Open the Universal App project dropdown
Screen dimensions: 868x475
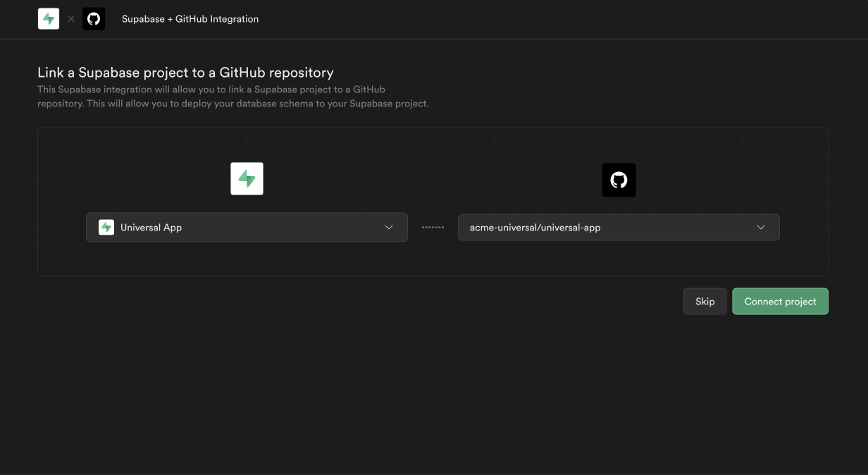pyautogui.click(x=247, y=228)
